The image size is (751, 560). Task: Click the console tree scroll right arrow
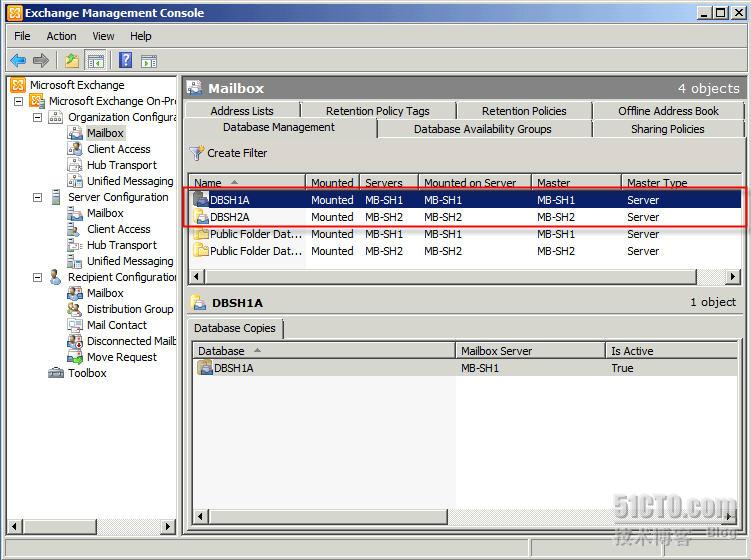[x=168, y=526]
